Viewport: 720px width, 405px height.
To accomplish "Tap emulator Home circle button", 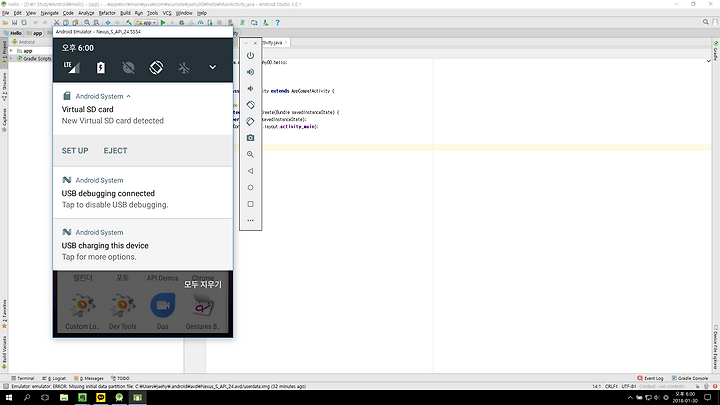I will (x=250, y=187).
